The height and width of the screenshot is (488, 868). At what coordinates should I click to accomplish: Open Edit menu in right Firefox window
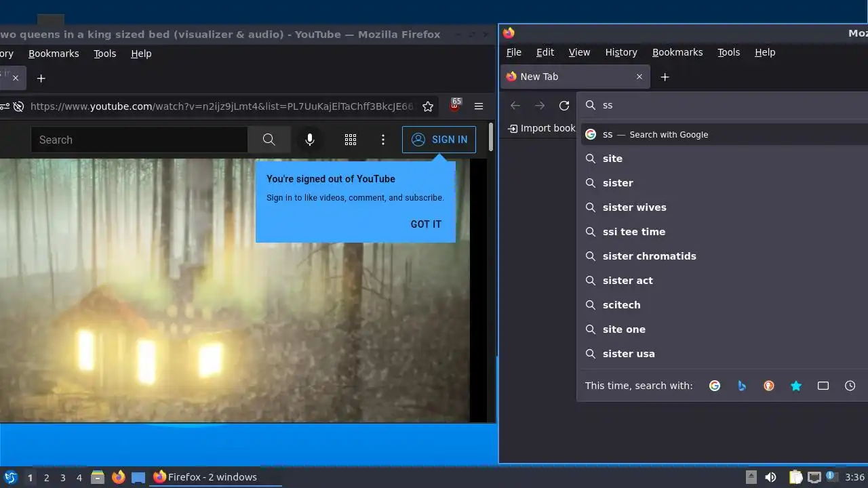[x=545, y=52]
